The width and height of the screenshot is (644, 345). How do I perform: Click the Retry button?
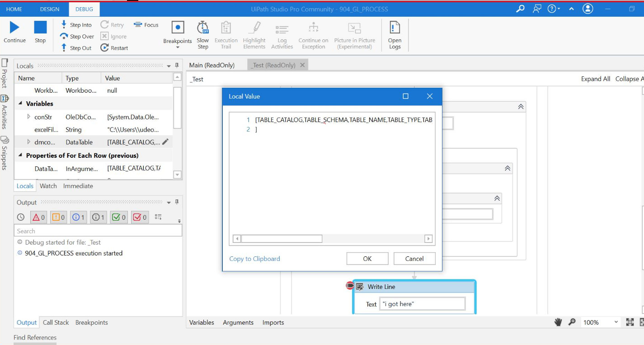point(112,25)
